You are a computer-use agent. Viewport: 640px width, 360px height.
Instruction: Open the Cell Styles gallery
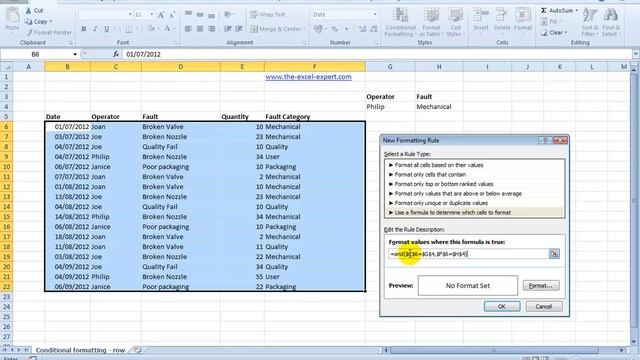pyautogui.click(x=455, y=22)
